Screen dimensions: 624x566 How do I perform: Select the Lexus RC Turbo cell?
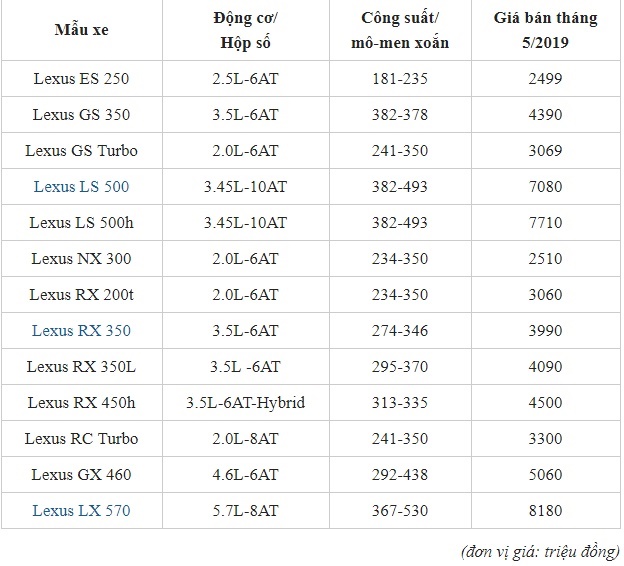click(x=81, y=439)
